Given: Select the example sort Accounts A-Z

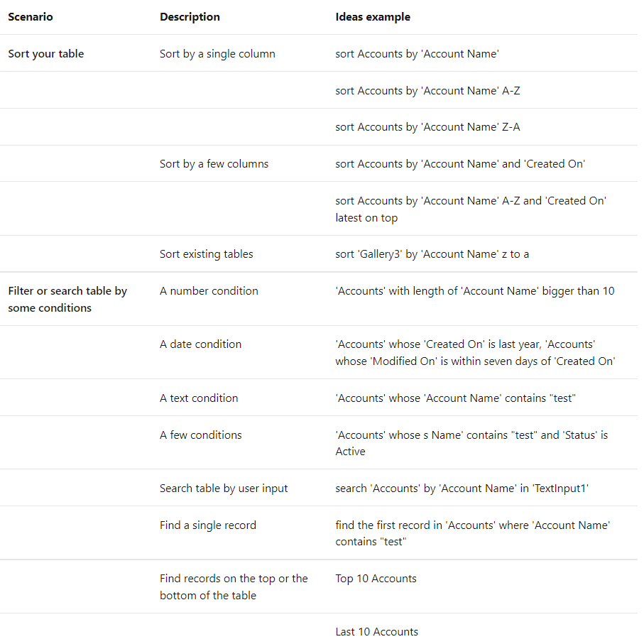Looking at the screenshot, I should coord(427,90).
